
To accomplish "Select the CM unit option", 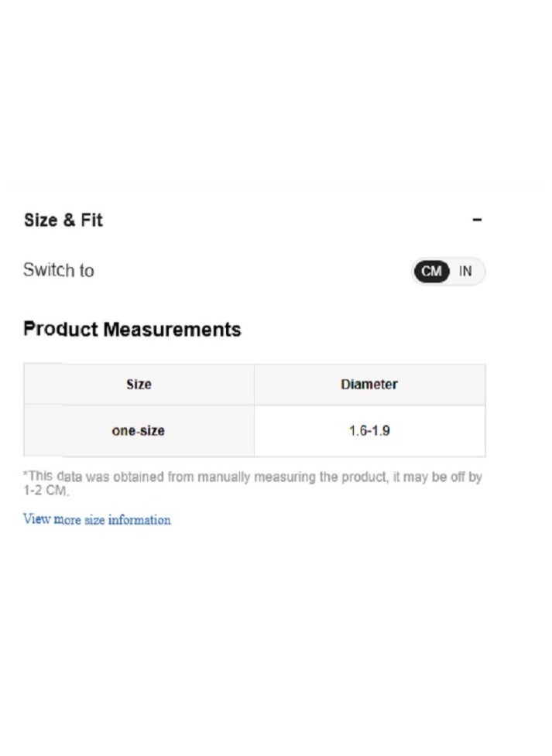I will coord(431,272).
